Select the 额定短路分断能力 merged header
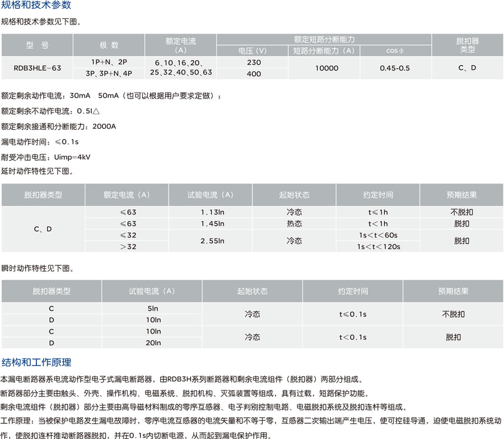Image resolution: width=504 pixels, height=439 pixels. point(324,39)
